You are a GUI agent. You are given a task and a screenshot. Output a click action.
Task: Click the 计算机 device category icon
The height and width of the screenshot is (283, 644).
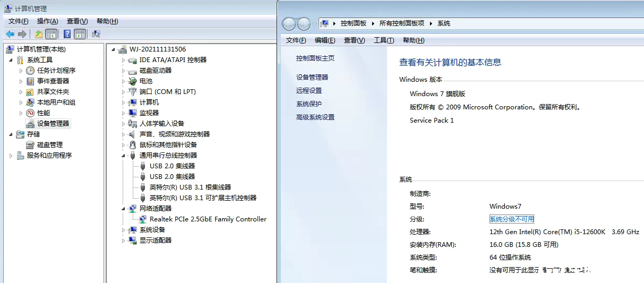[133, 102]
